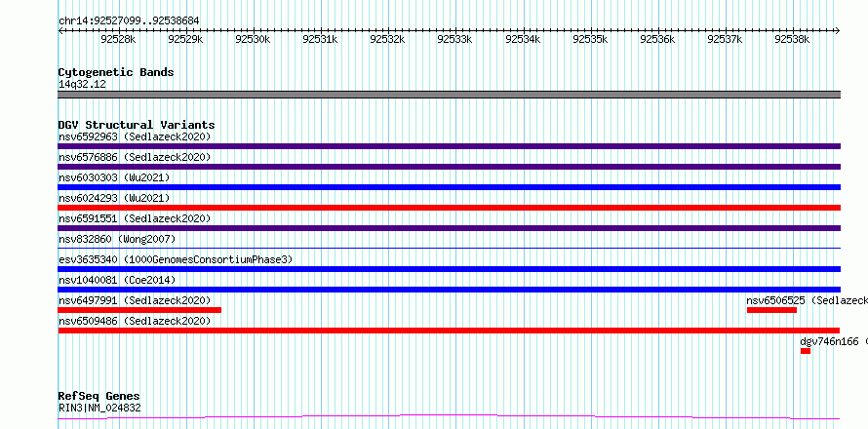This screenshot has width=868, height=429.
Task: Click the nsv6591551 purple variant bar
Action: pyautogui.click(x=449, y=228)
